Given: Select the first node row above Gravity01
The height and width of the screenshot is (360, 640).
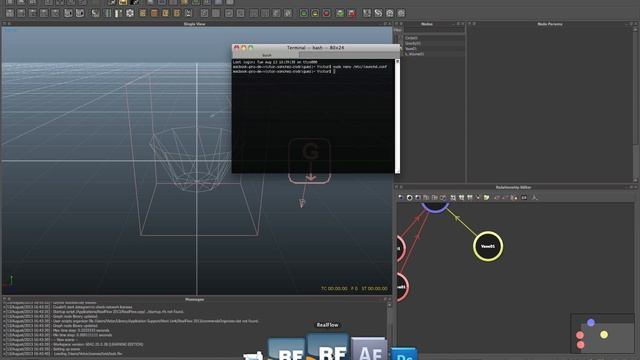Looking at the screenshot, I should pyautogui.click(x=434, y=38).
